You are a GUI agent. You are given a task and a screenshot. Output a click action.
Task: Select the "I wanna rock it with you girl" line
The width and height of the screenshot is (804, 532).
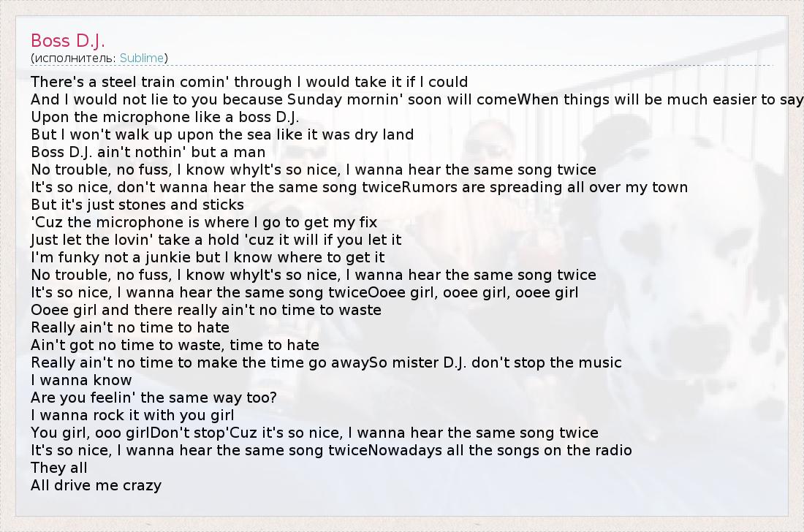(132, 415)
